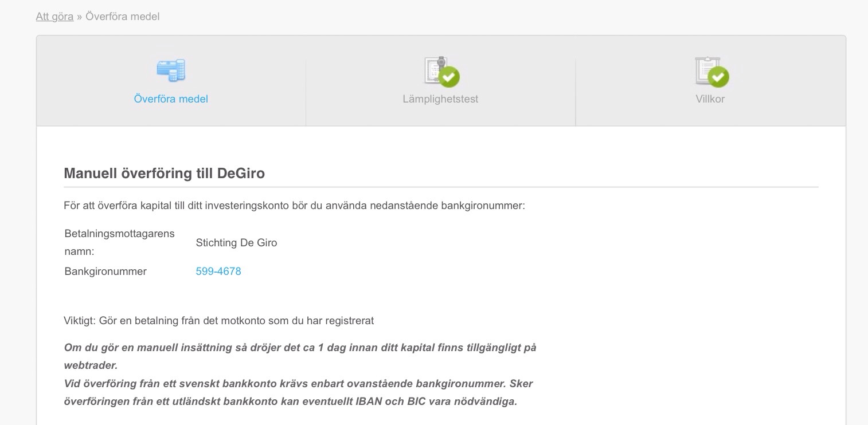Switch to the Överföra medel tab label
868x425 pixels.
[171, 99]
